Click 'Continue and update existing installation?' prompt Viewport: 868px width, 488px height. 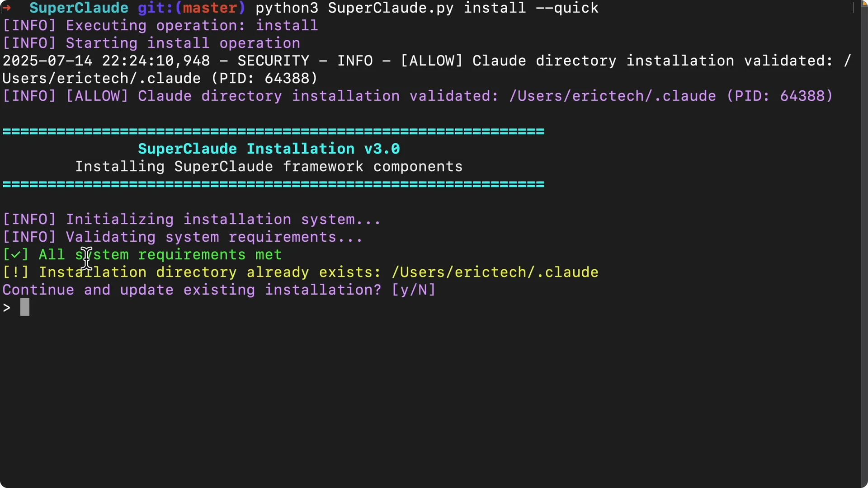point(192,290)
